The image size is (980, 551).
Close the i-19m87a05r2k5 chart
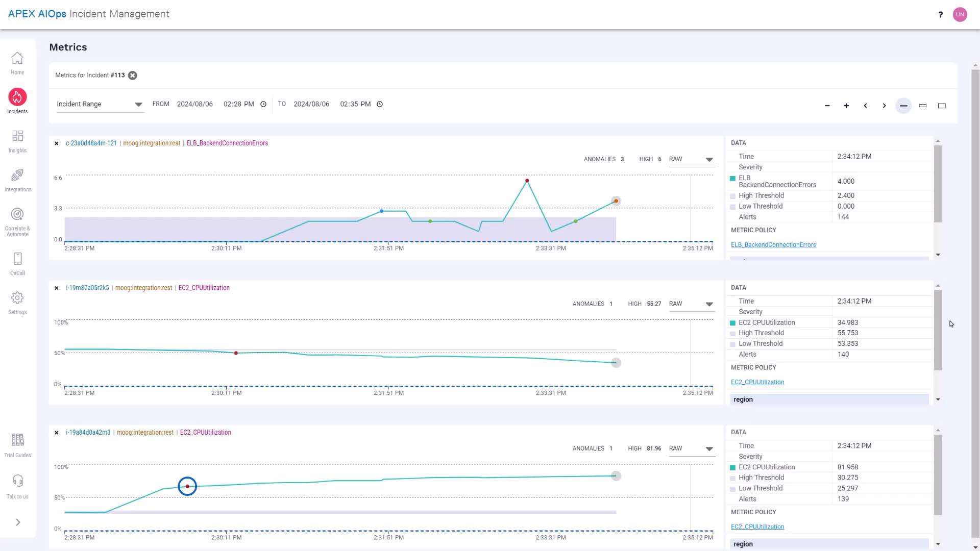click(x=57, y=288)
